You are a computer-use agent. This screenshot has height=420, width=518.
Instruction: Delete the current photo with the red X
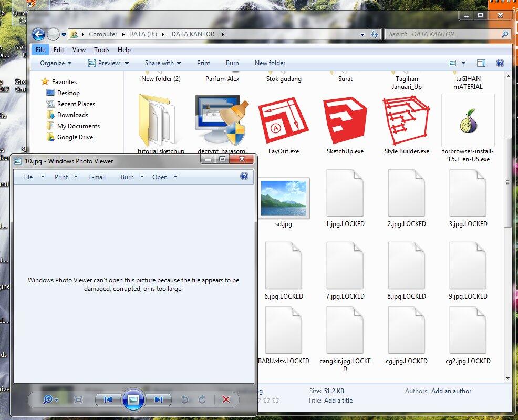point(226,399)
